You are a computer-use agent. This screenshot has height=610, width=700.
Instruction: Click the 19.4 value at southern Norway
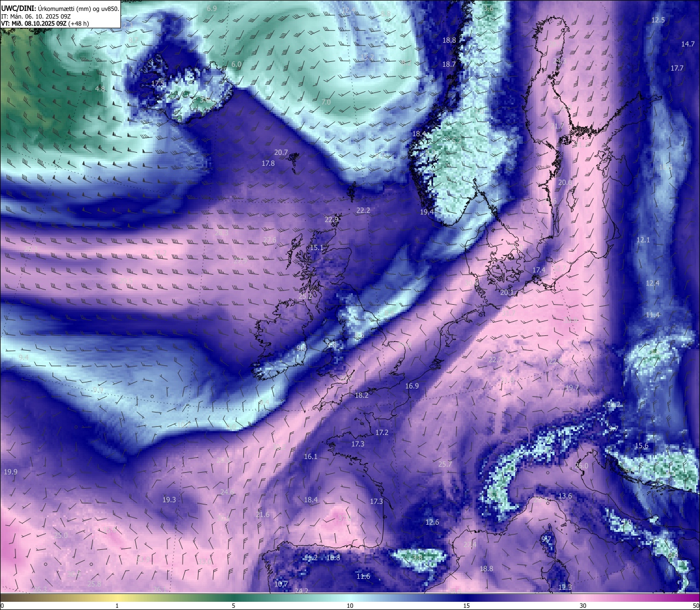[427, 212]
